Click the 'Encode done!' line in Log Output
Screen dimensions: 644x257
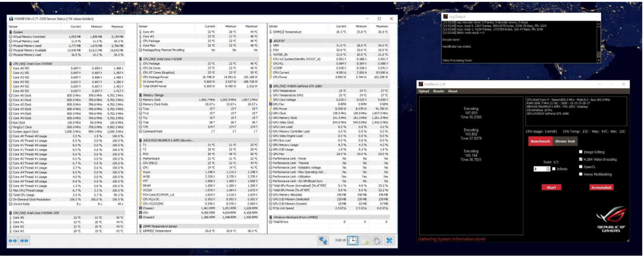(451, 40)
